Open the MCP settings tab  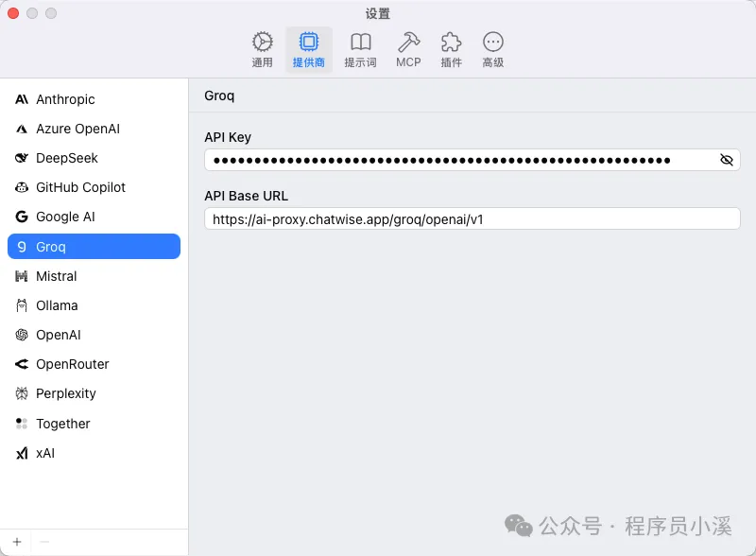click(x=408, y=50)
